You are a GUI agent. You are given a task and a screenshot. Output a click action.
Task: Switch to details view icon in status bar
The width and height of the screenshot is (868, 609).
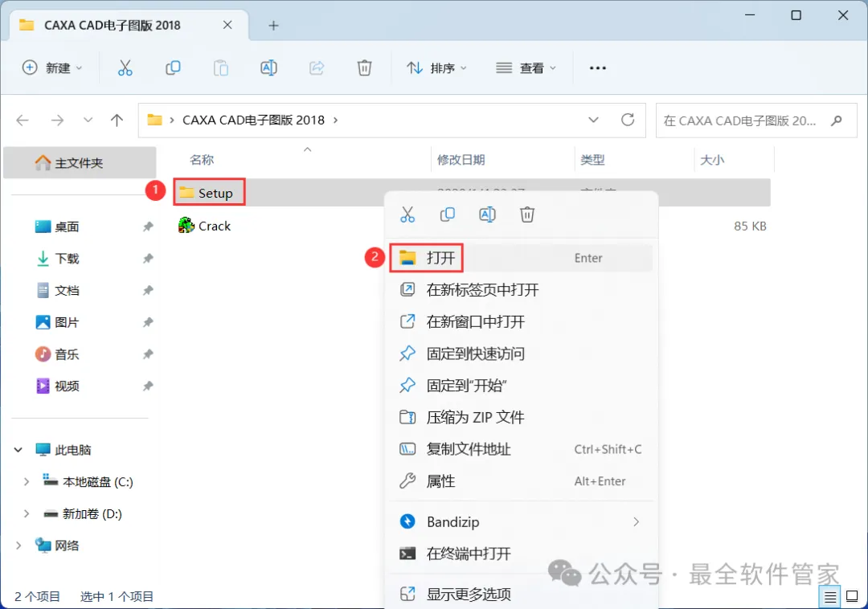point(829,597)
